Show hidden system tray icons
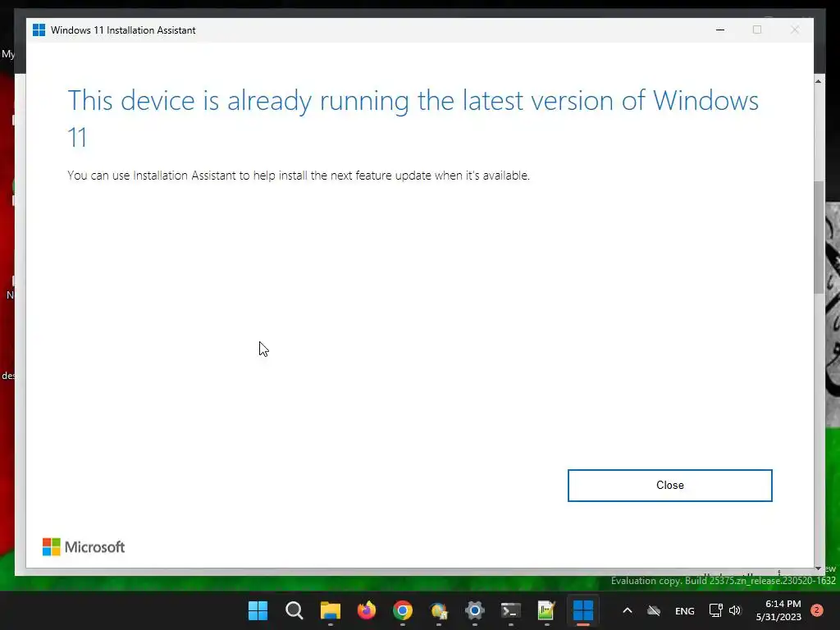 coord(628,610)
